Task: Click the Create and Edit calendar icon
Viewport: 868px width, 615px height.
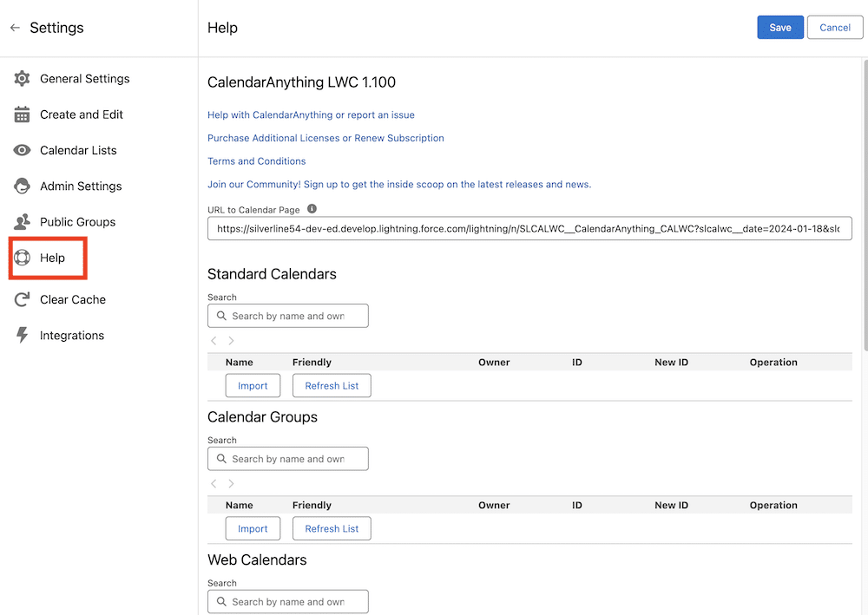Action: click(x=23, y=114)
